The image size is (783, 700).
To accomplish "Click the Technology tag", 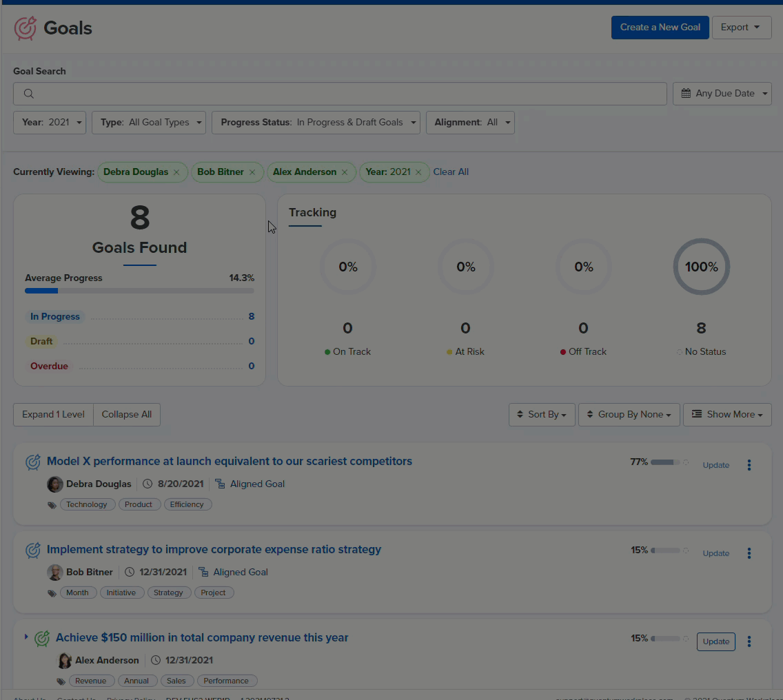I will click(87, 504).
